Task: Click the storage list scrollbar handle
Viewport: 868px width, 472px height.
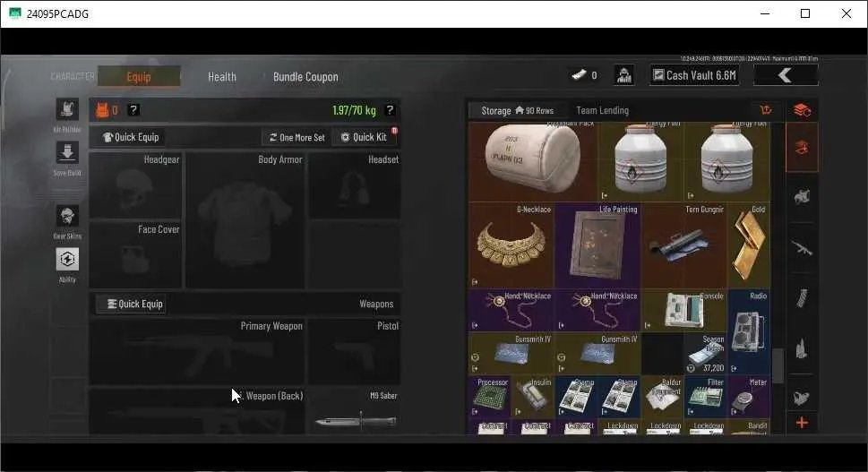Action: pyautogui.click(x=778, y=365)
